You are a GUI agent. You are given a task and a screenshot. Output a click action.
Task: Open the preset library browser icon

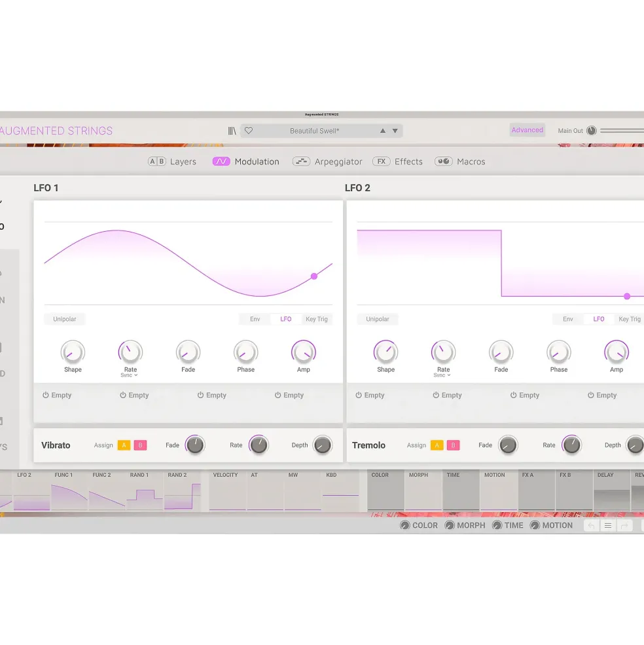point(232,131)
